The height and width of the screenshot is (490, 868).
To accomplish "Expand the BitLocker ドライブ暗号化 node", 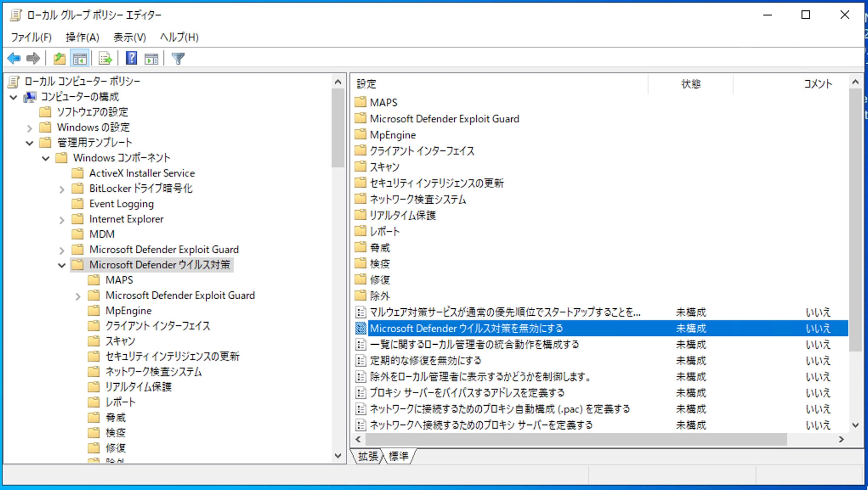I will 61,189.
